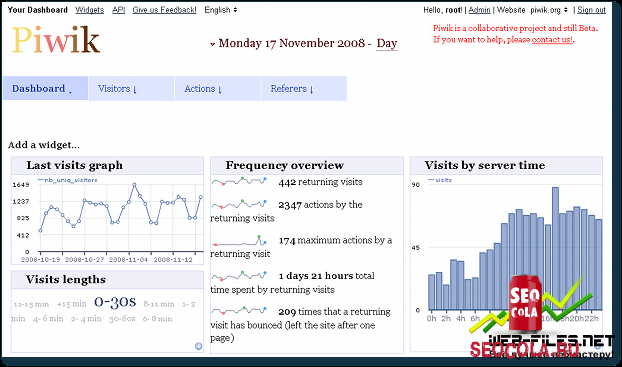Click the bounced visits sparkline graph
This screenshot has width=622, height=367.
[239, 310]
